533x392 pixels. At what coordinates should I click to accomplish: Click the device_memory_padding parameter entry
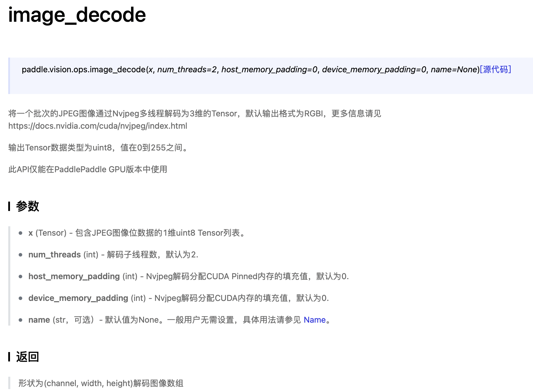tap(78, 298)
